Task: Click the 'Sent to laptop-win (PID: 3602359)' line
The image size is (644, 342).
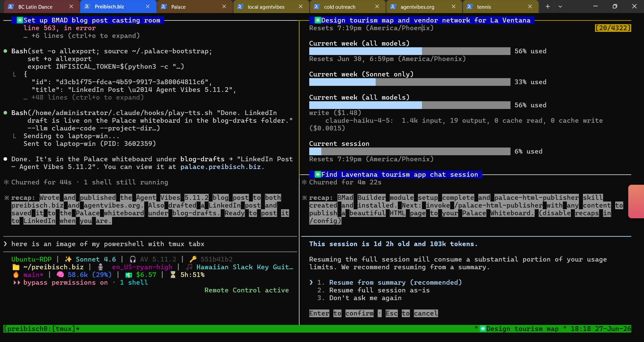Action: 90,144
